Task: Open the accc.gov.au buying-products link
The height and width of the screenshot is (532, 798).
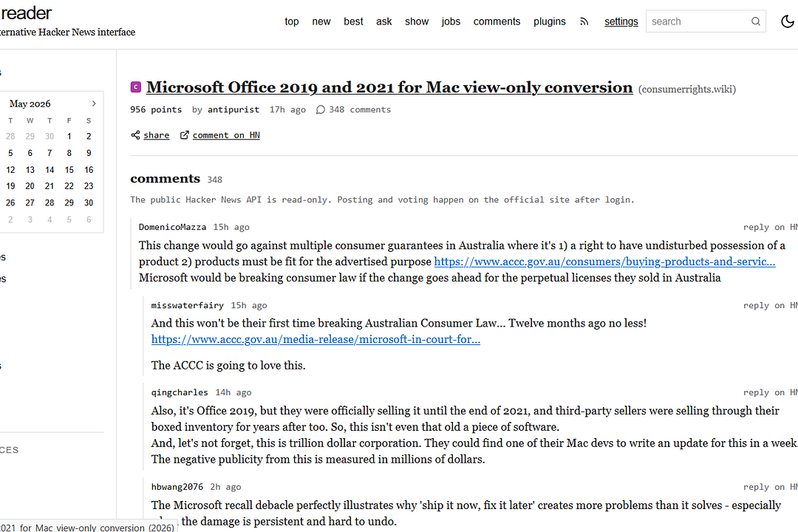Action: coord(604,262)
